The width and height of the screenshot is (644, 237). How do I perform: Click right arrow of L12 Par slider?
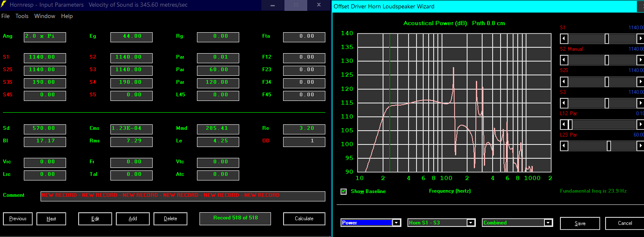[640, 124]
